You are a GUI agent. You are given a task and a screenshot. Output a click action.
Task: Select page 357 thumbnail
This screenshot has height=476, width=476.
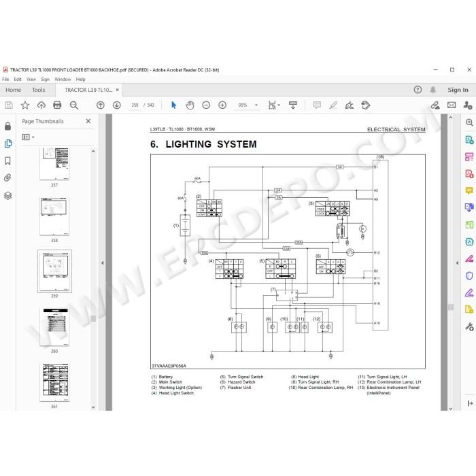(54, 164)
